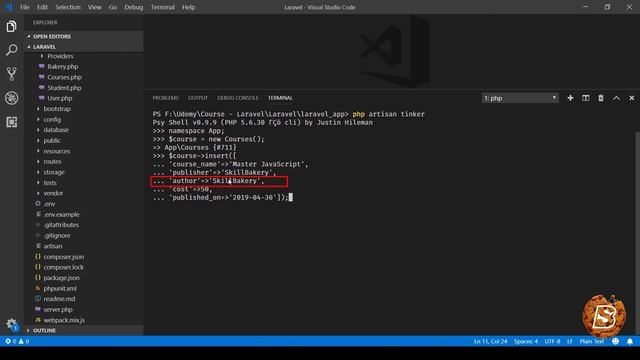Open the Debug view icon

pyautogui.click(x=11, y=98)
